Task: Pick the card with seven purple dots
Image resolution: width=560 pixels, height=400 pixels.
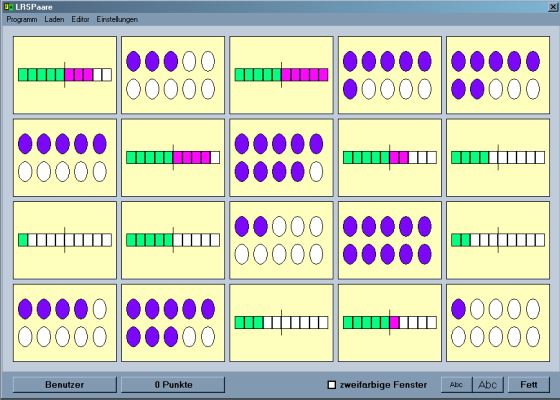Action: (x=498, y=75)
